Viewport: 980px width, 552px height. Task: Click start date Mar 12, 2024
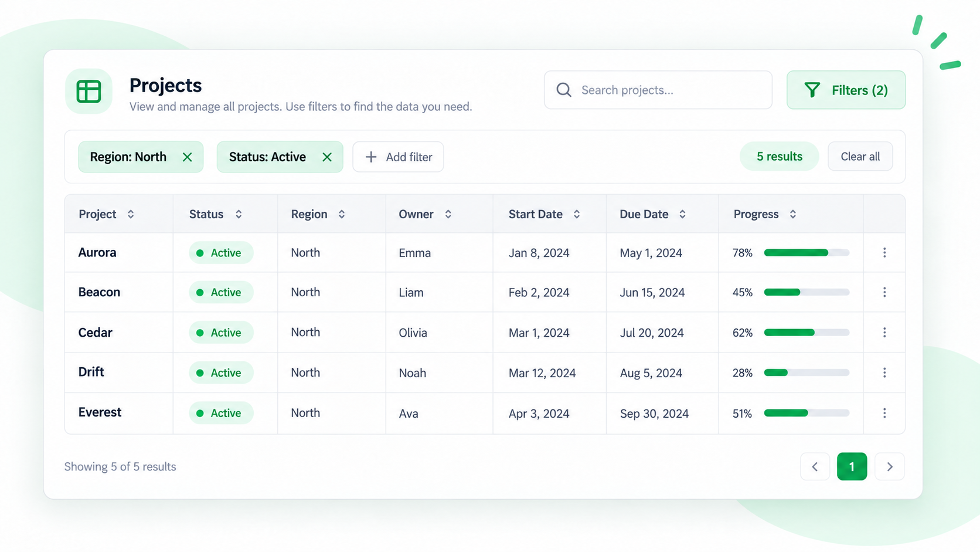[x=542, y=373]
